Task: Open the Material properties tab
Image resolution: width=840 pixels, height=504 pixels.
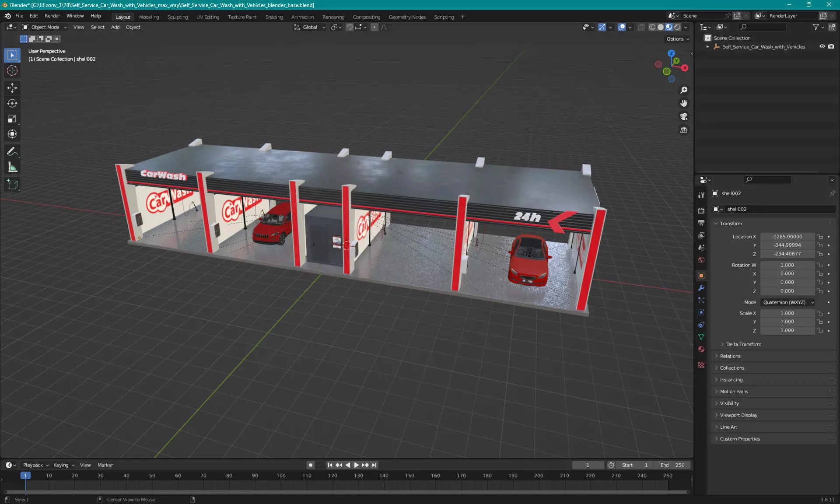Action: pyautogui.click(x=701, y=349)
